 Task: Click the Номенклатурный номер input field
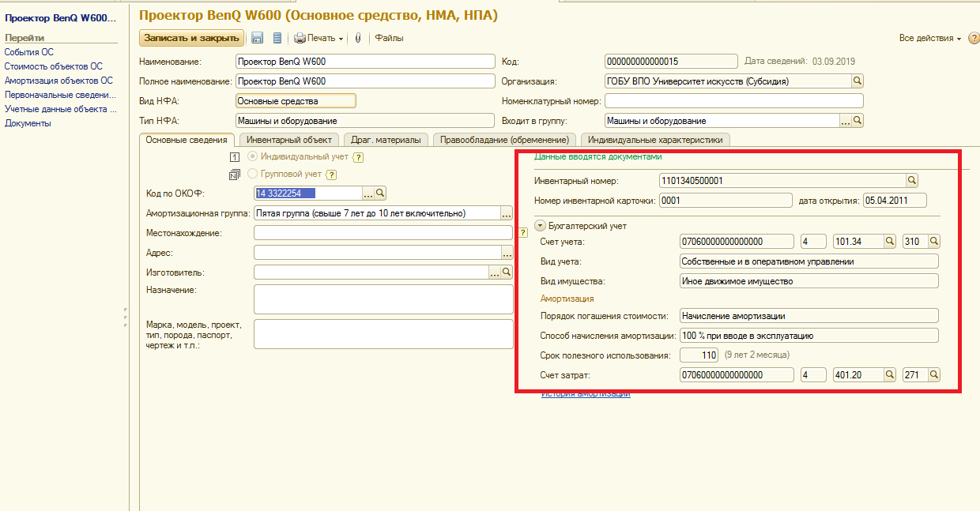pyautogui.click(x=733, y=101)
